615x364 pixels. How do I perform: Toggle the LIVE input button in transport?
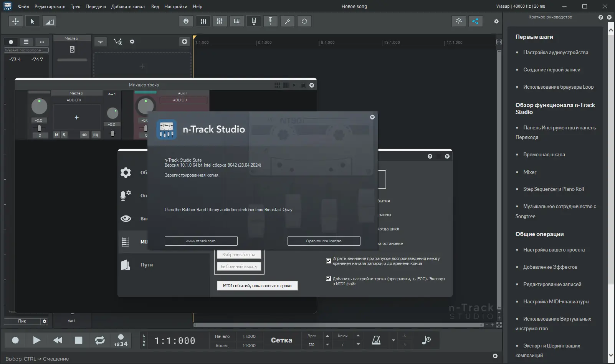pyautogui.click(x=144, y=340)
